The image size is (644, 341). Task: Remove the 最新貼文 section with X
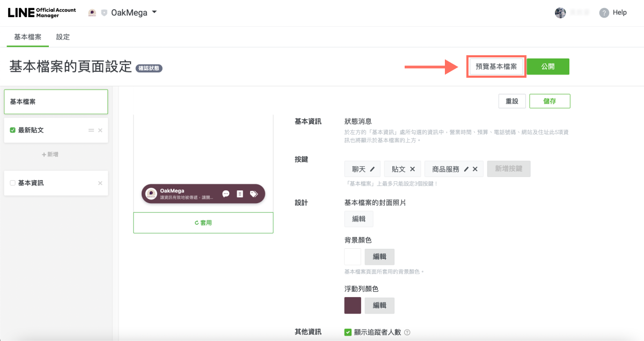pyautogui.click(x=100, y=130)
